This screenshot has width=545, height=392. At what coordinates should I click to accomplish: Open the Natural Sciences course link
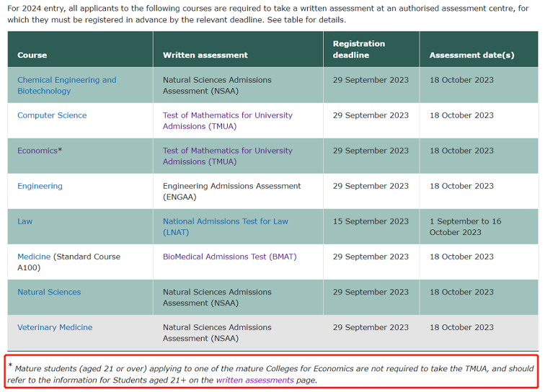click(x=49, y=292)
